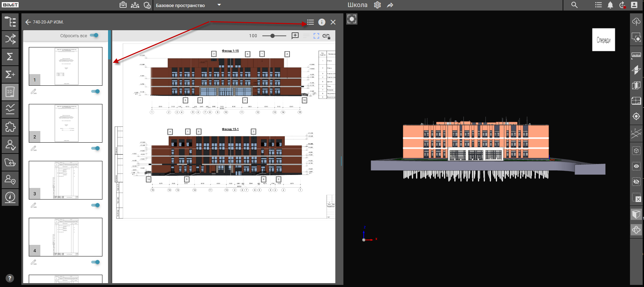Open the search magnifier in top bar
Screen dimensions: 644x287
[x=574, y=5]
